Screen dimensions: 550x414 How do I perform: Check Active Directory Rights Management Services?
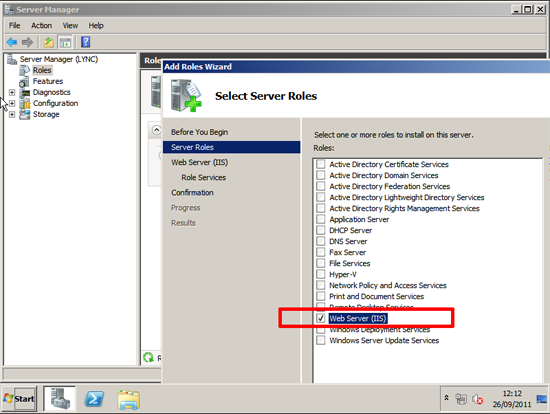[x=321, y=208]
